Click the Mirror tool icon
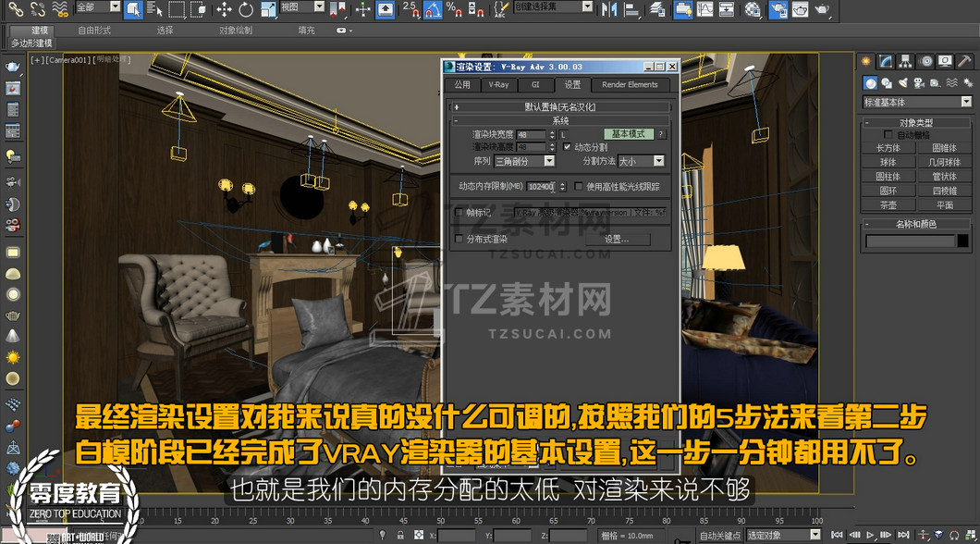 pyautogui.click(x=608, y=8)
